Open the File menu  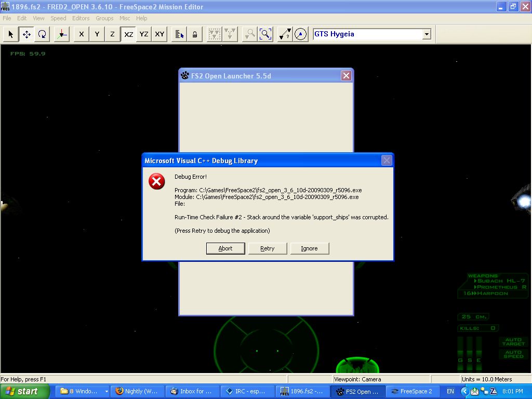7,18
